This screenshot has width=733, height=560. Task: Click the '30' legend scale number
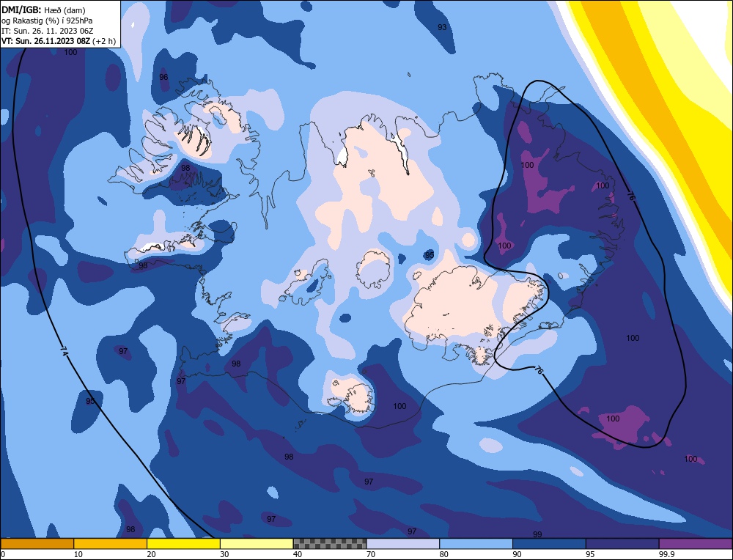[224, 554]
